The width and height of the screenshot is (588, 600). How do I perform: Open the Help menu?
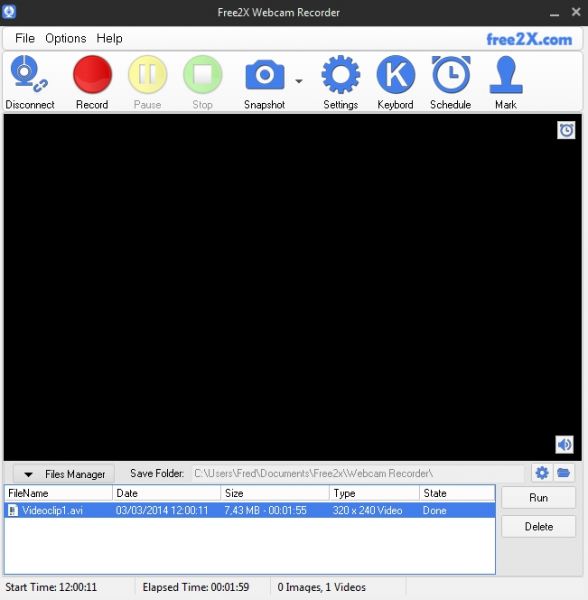pos(109,38)
